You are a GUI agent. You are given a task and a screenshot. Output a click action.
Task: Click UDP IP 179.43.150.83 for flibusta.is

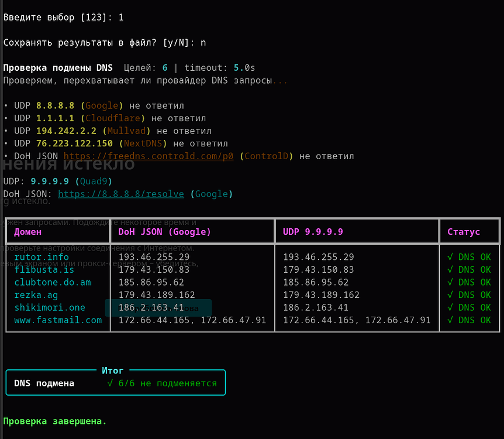(x=319, y=270)
